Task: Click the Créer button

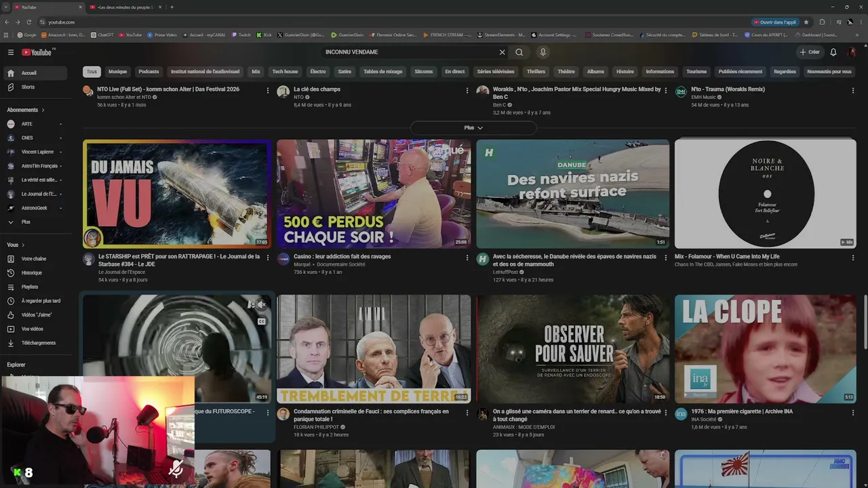Action: click(x=810, y=52)
